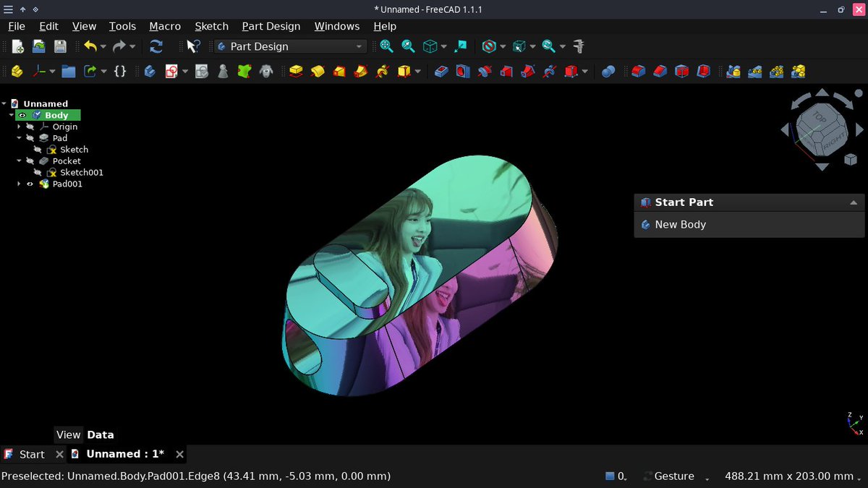Apply the Chamfer tool

[660, 72]
